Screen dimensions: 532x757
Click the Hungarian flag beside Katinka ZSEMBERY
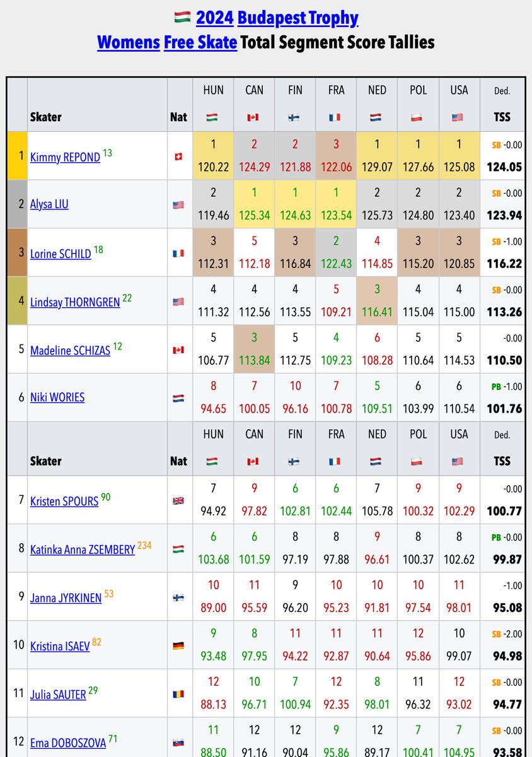tap(178, 549)
